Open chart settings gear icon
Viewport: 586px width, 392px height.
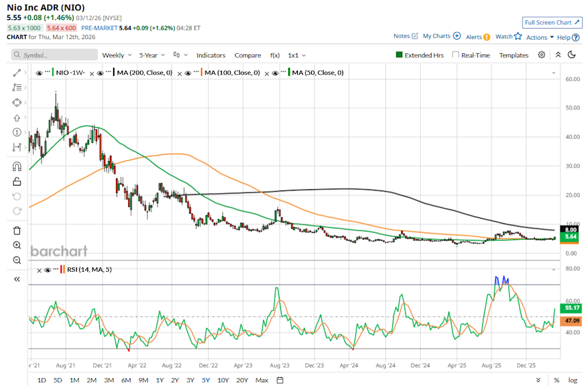tap(541, 55)
